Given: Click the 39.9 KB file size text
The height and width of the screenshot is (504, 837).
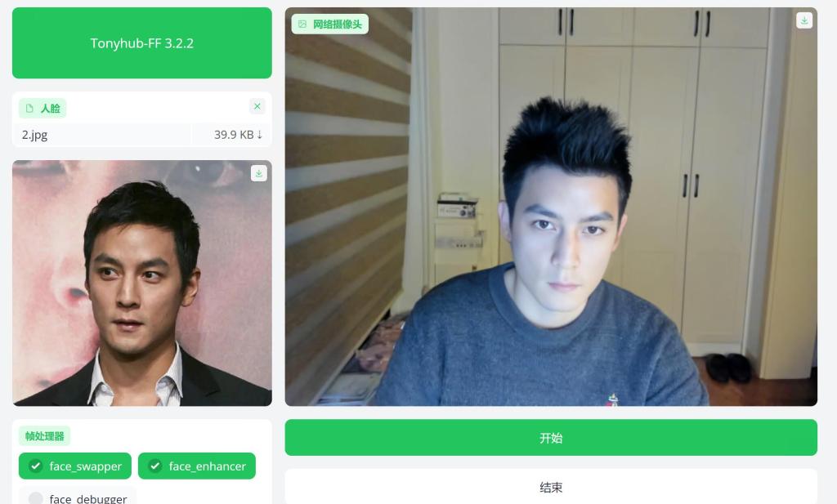Looking at the screenshot, I should coord(234,135).
